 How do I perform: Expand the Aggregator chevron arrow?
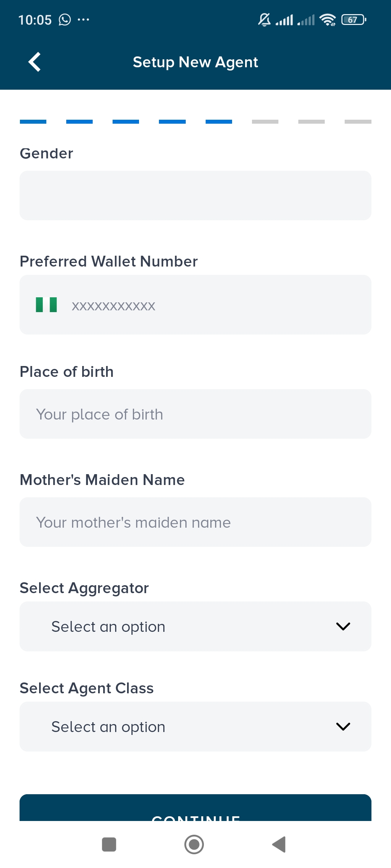pos(343,626)
